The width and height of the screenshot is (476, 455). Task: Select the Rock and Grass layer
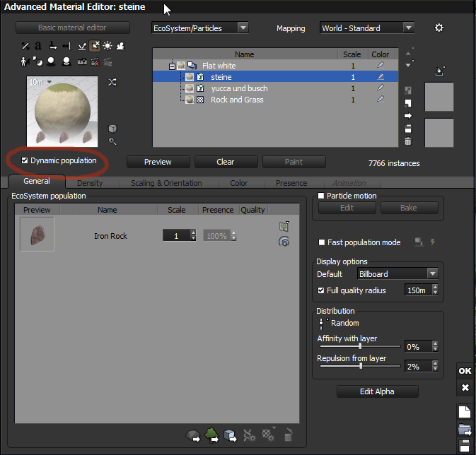coord(275,100)
